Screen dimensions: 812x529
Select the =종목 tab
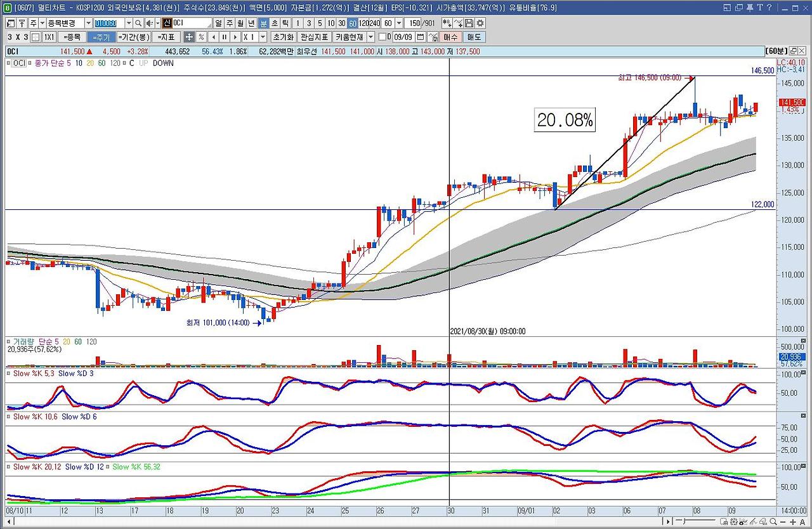coord(72,37)
